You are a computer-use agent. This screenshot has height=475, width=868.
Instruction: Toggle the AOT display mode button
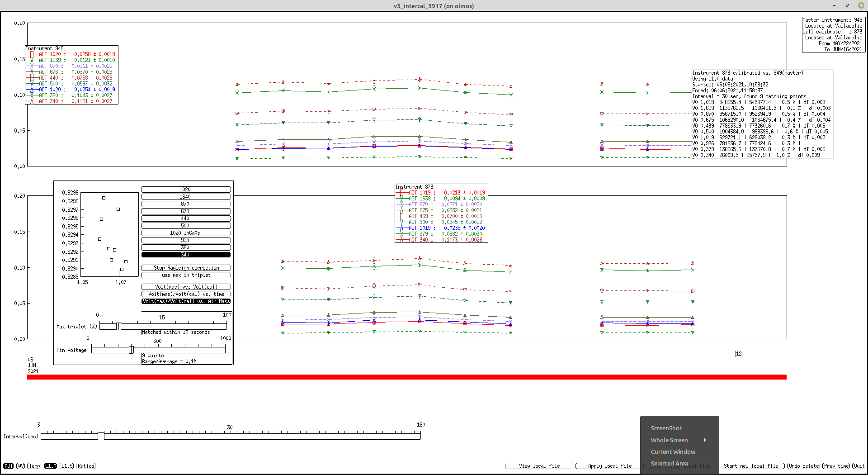(x=9, y=466)
